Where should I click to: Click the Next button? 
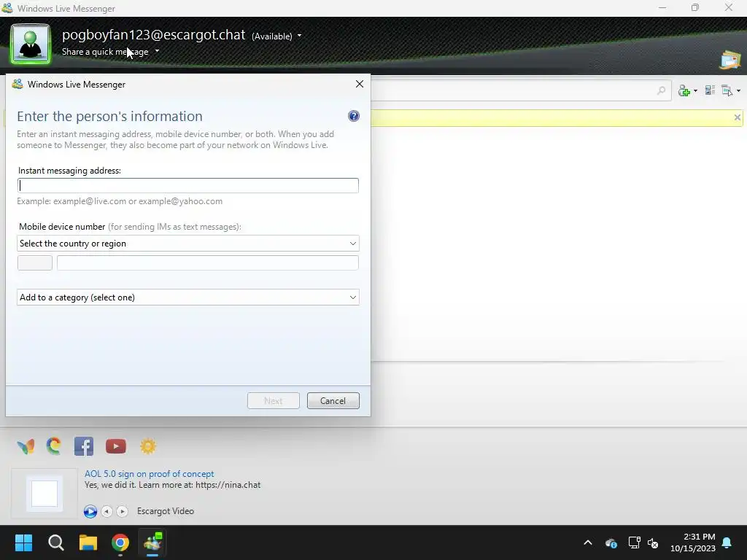(274, 401)
